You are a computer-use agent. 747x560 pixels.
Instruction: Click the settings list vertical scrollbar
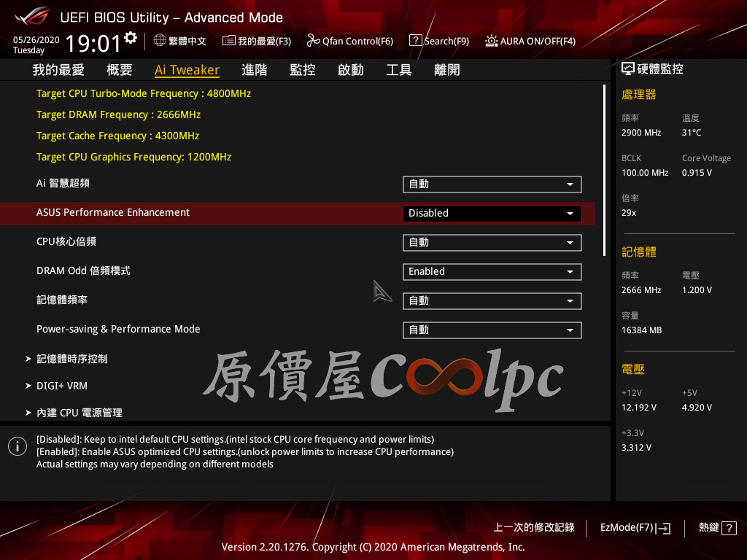click(x=604, y=170)
